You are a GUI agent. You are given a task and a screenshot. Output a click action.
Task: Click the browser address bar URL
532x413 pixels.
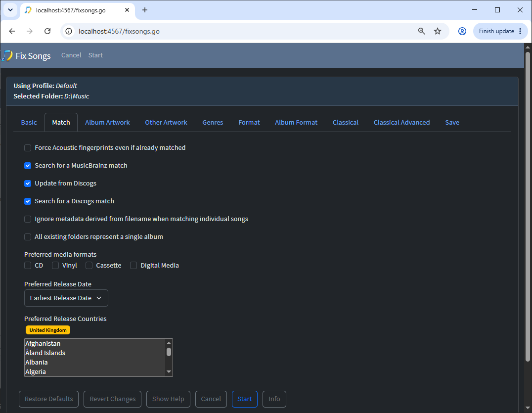119,31
